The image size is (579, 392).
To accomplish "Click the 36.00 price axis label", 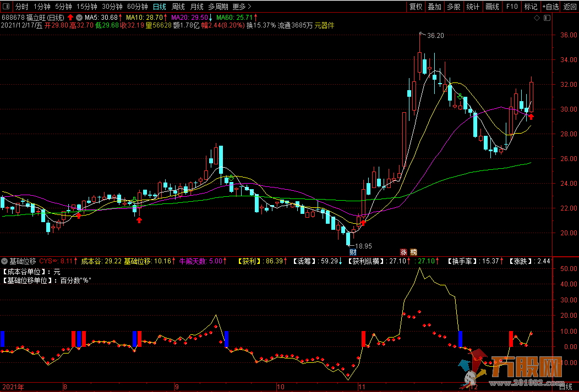I will click(x=569, y=35).
